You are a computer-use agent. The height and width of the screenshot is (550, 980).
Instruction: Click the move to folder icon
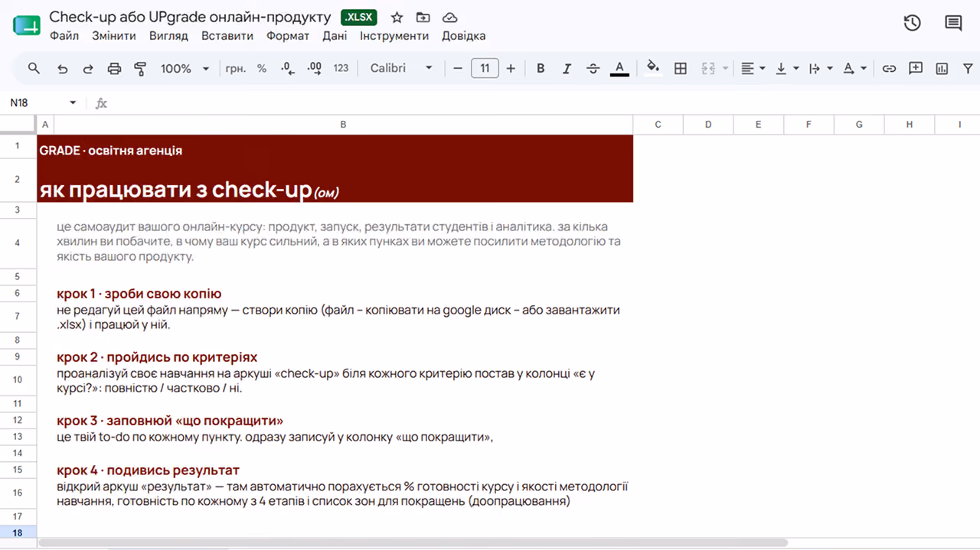[x=423, y=18]
